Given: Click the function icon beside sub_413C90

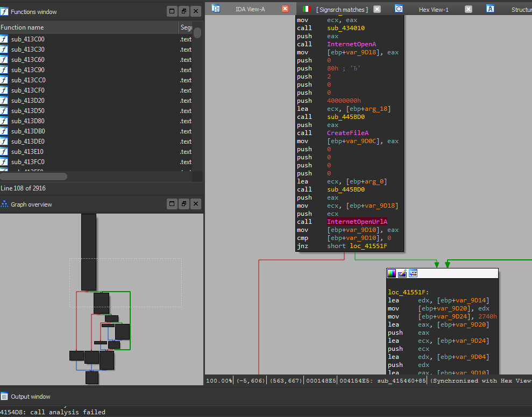Looking at the screenshot, I should point(4,70).
